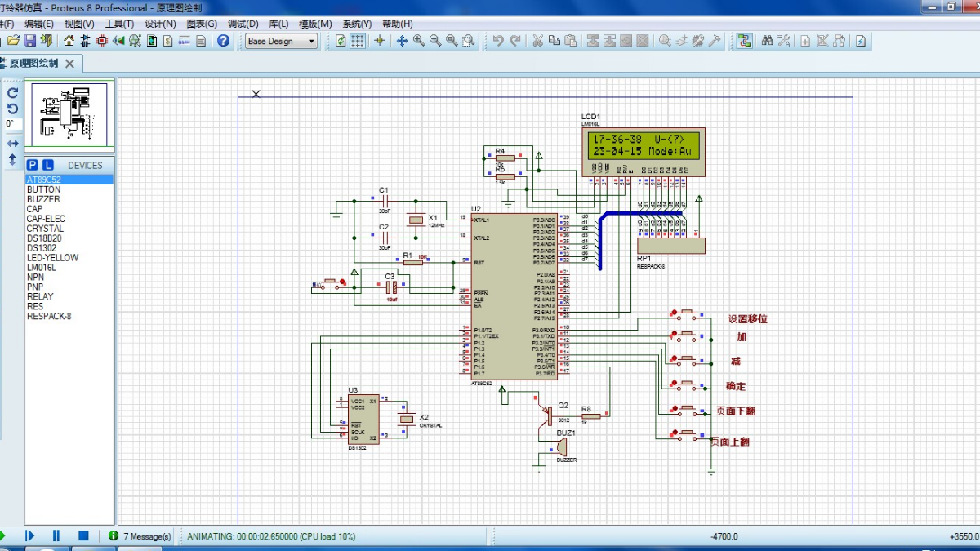Viewport: 980px width, 551px height.
Task: Open the 模版(M) menu
Action: coord(315,24)
